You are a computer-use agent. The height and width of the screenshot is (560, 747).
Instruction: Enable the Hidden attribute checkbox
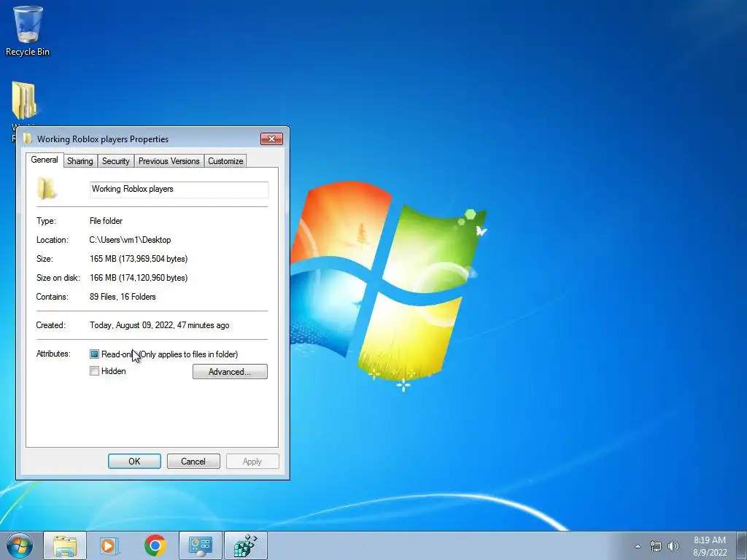94,371
